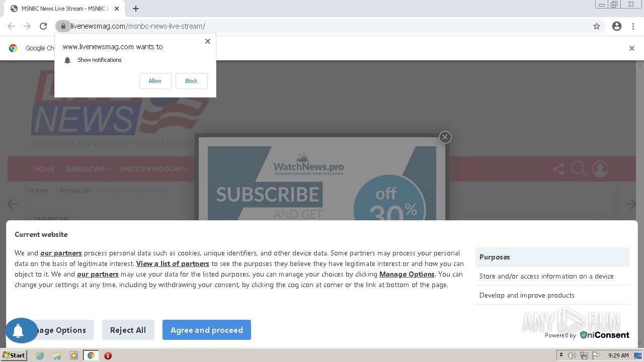This screenshot has width=644, height=362.
Task: Click the browser Forward arrow
Action: click(27, 26)
